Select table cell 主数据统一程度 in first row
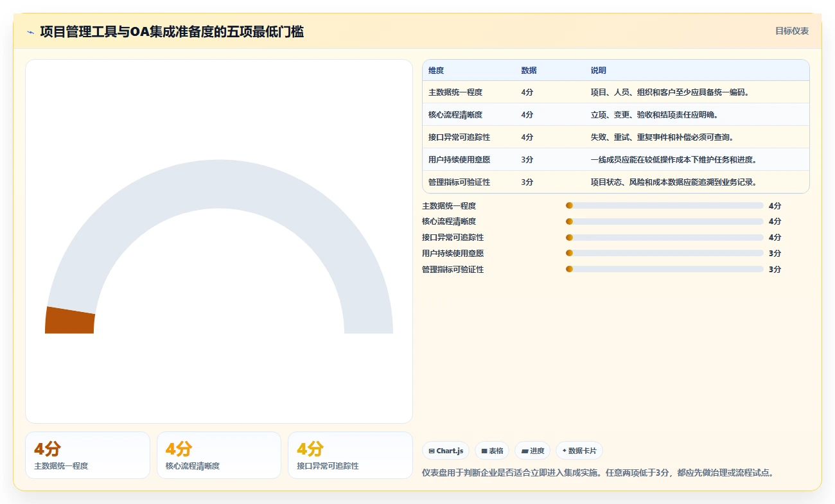 (455, 92)
